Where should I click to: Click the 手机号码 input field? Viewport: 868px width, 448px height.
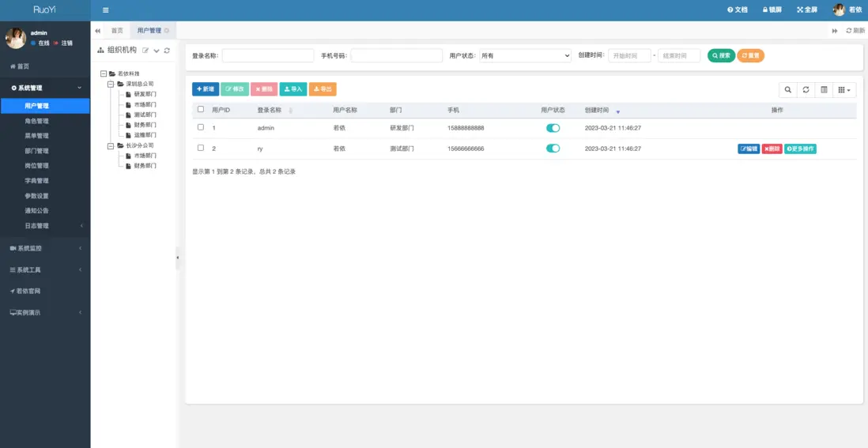click(396, 55)
